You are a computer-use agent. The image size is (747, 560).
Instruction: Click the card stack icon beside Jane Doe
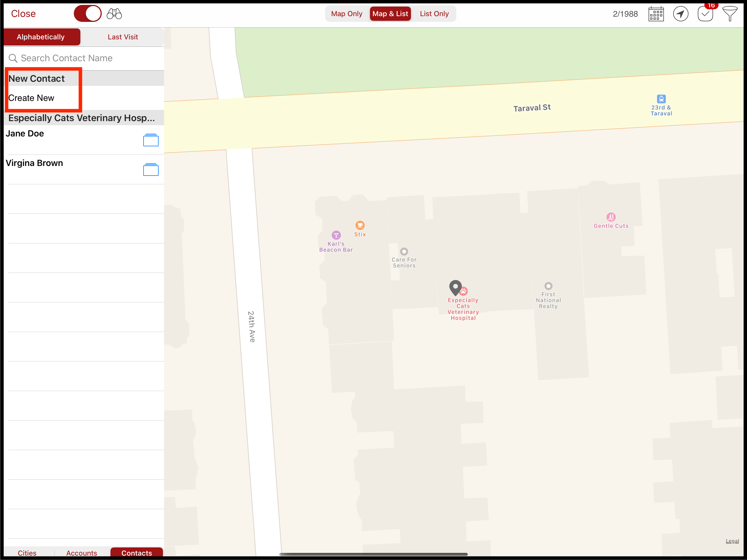(151, 140)
